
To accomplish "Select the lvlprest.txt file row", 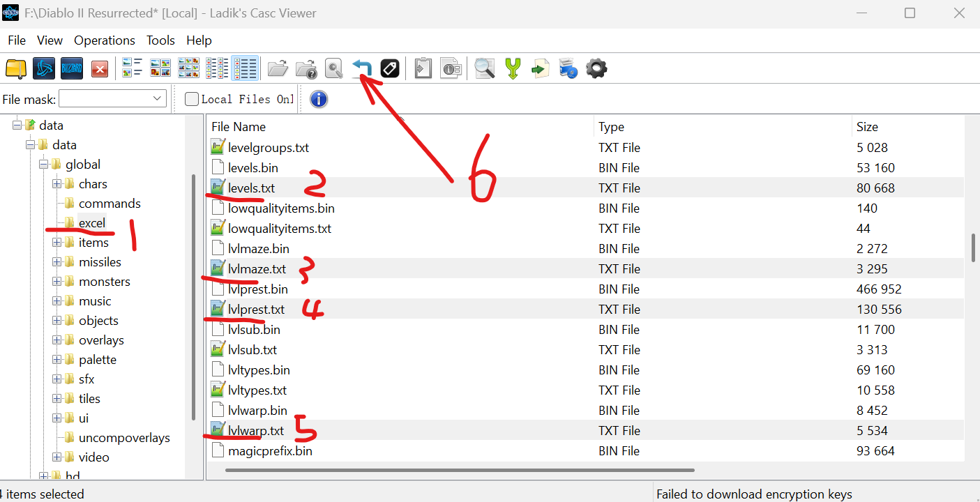I will (586, 310).
